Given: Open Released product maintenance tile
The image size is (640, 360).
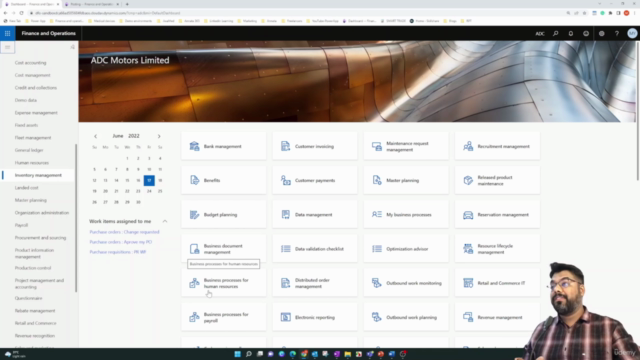Looking at the screenshot, I should click(498, 180).
